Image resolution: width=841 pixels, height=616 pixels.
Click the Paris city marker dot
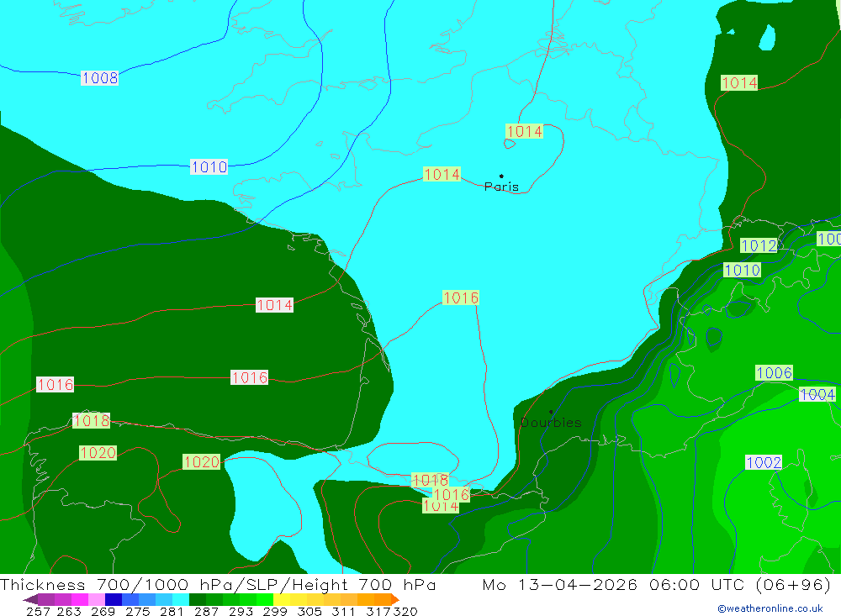tap(501, 176)
